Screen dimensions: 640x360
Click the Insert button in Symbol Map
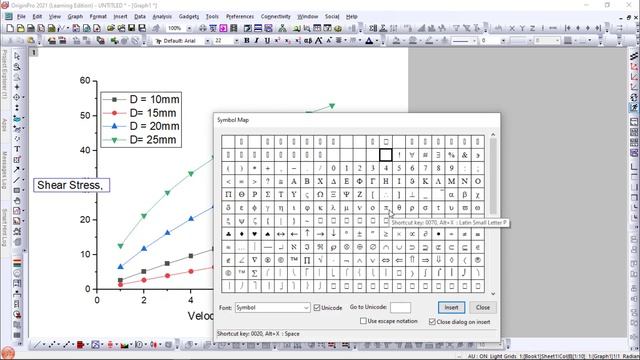[451, 307]
